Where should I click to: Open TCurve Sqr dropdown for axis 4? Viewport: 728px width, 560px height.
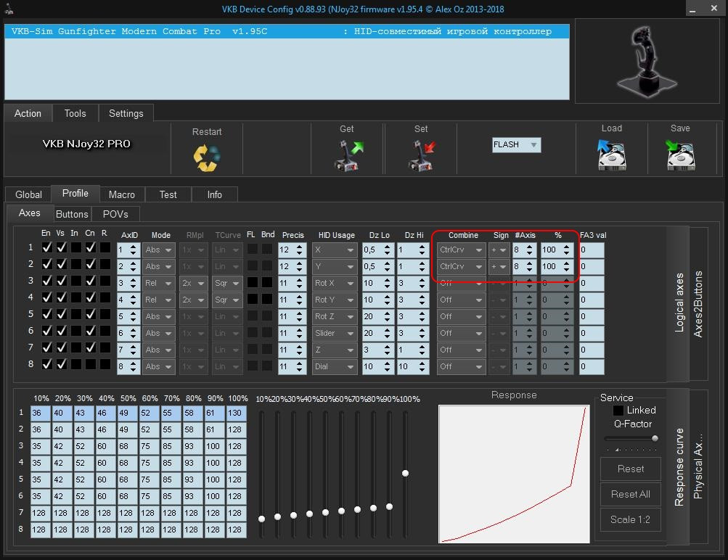point(227,300)
